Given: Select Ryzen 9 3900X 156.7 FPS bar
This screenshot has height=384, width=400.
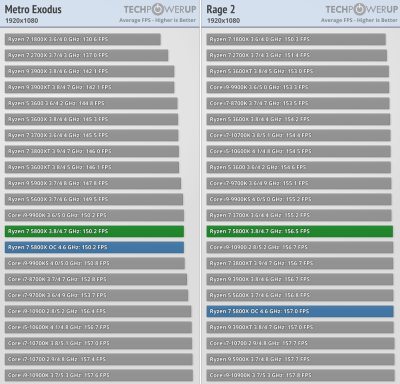Looking at the screenshot, I should (300, 279).
